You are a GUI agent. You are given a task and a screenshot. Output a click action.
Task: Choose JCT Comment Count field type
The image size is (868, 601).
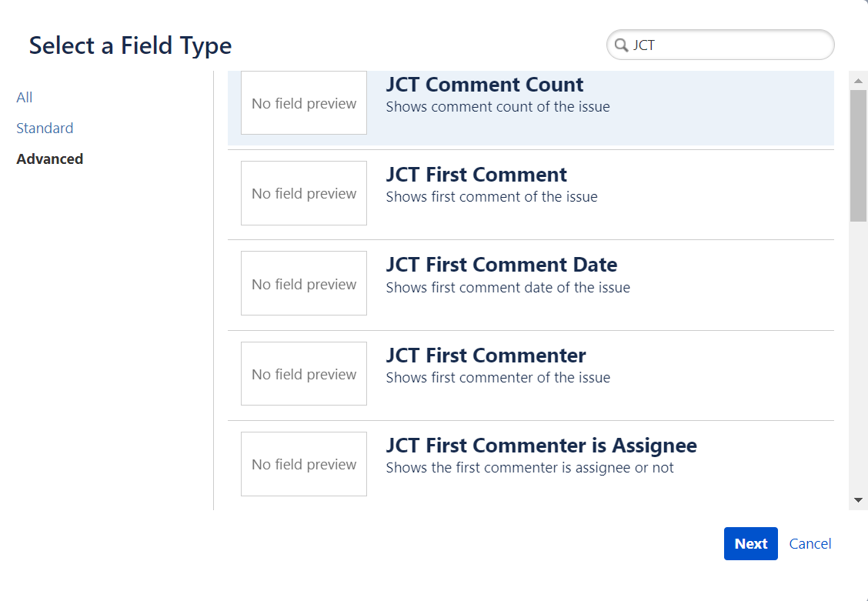(x=484, y=85)
